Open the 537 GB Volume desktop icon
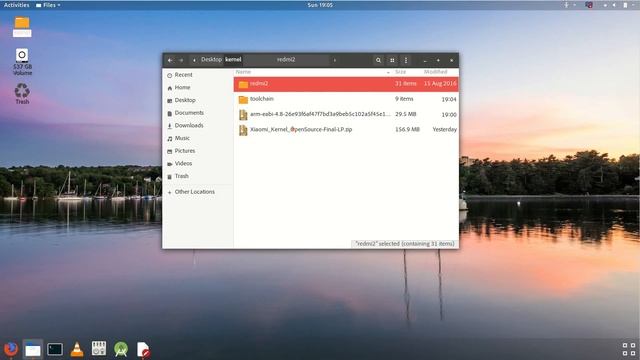Viewport: 640px width, 360px height. (x=22, y=62)
